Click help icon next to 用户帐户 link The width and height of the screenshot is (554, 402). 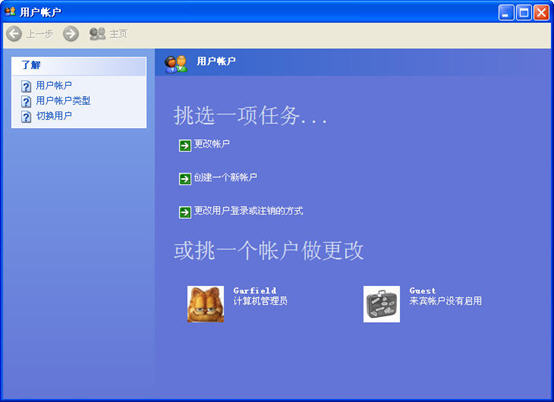pyautogui.click(x=26, y=86)
